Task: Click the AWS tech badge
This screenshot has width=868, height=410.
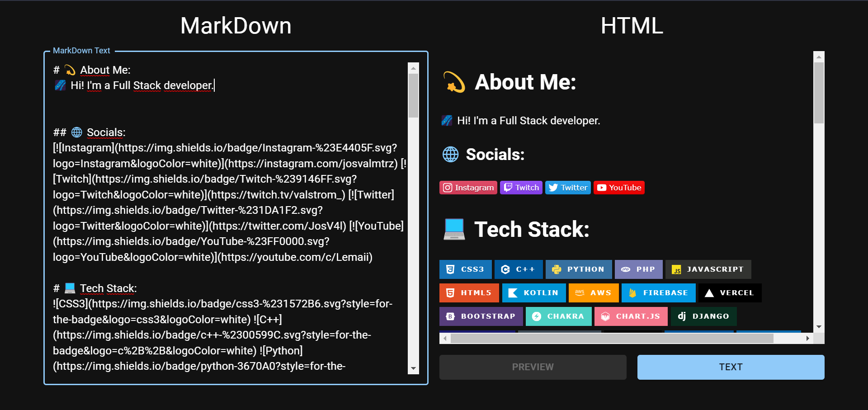Action: (593, 293)
